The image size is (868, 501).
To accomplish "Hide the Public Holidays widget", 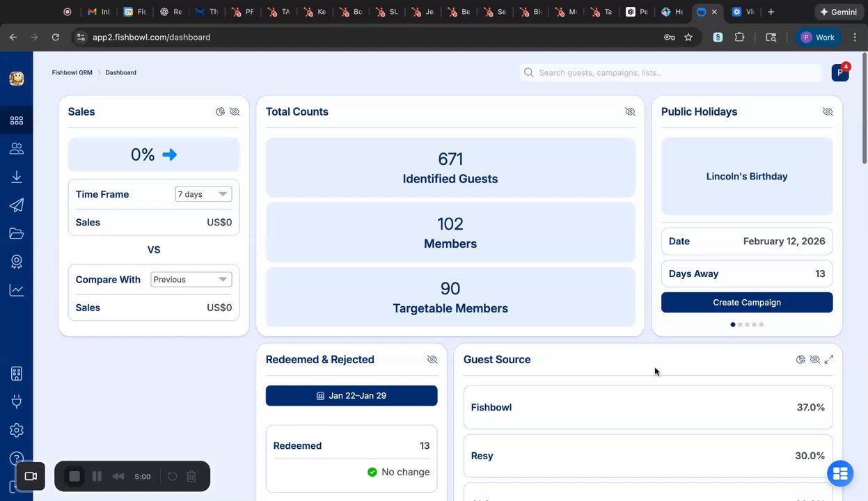I will tap(828, 111).
